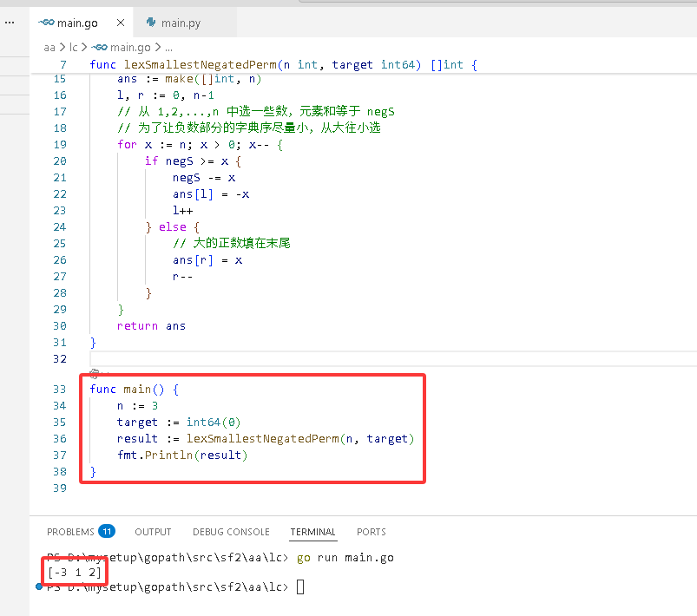Click 'ans := make([]int, n)' on line 15
The height and width of the screenshot is (616, 697).
189,79
